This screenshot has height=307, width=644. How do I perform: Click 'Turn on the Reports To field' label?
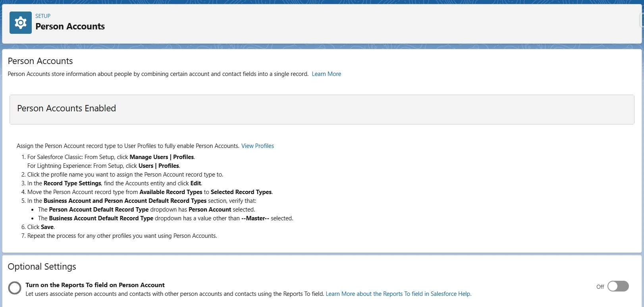95,285
